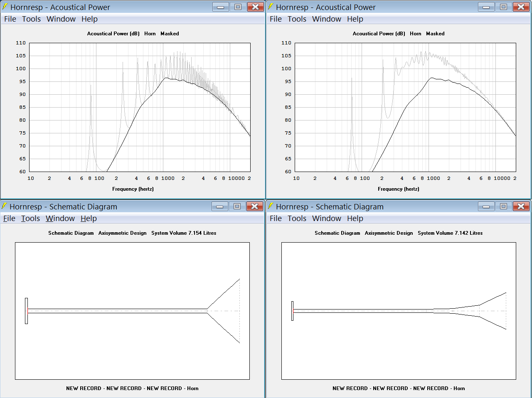Image resolution: width=532 pixels, height=398 pixels.
Task: Open Help menu in top-right Acoustical Power window
Action: [355, 19]
